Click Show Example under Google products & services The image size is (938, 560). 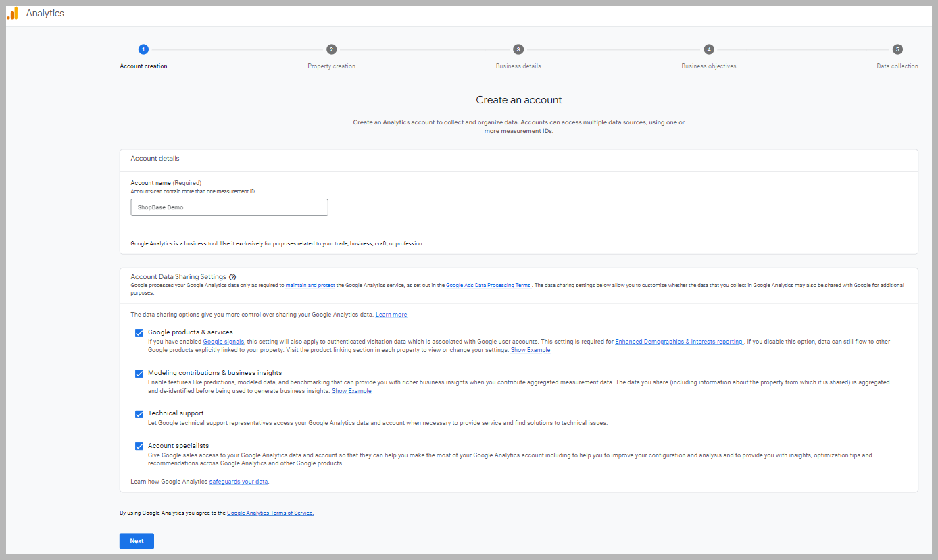coord(530,350)
